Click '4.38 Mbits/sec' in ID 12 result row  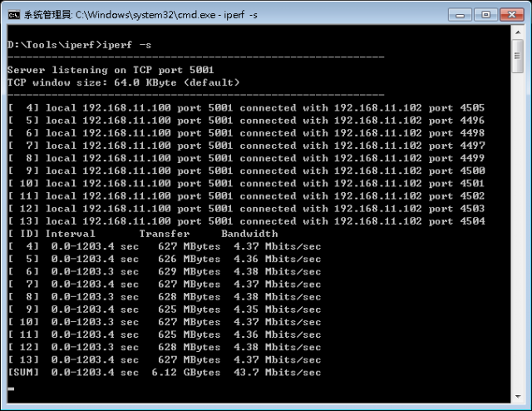[x=278, y=347]
